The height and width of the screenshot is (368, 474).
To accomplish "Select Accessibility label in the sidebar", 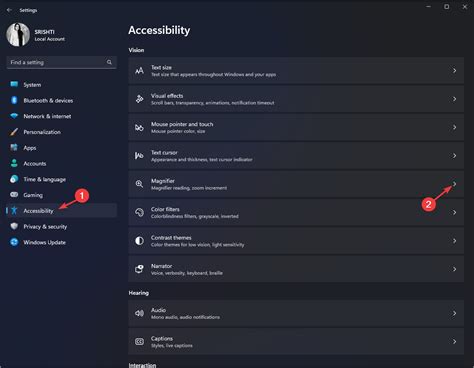I will tap(38, 211).
